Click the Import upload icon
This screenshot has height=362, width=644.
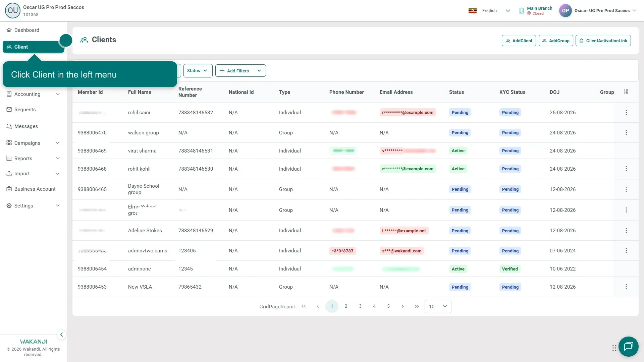pos(9,174)
